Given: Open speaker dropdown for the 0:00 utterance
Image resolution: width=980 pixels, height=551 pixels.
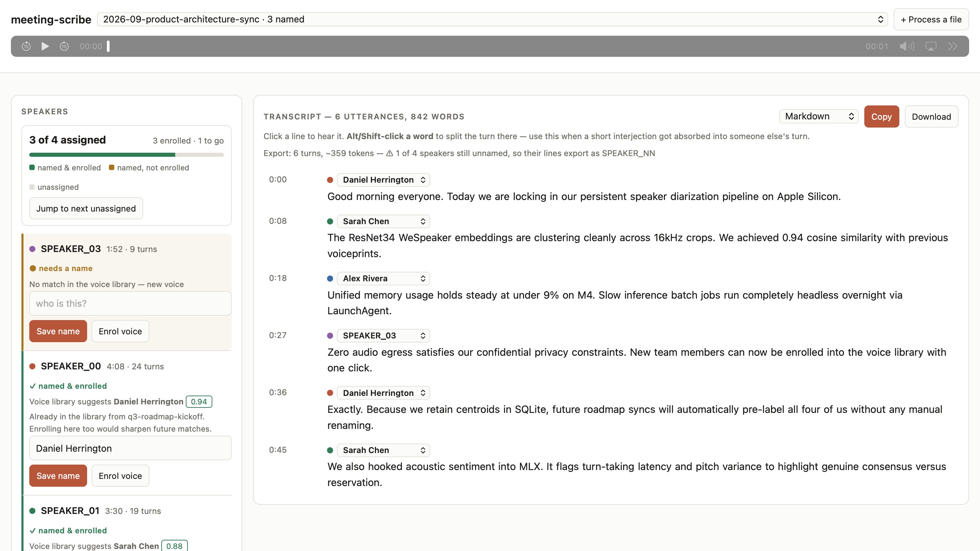Looking at the screenshot, I should point(383,180).
